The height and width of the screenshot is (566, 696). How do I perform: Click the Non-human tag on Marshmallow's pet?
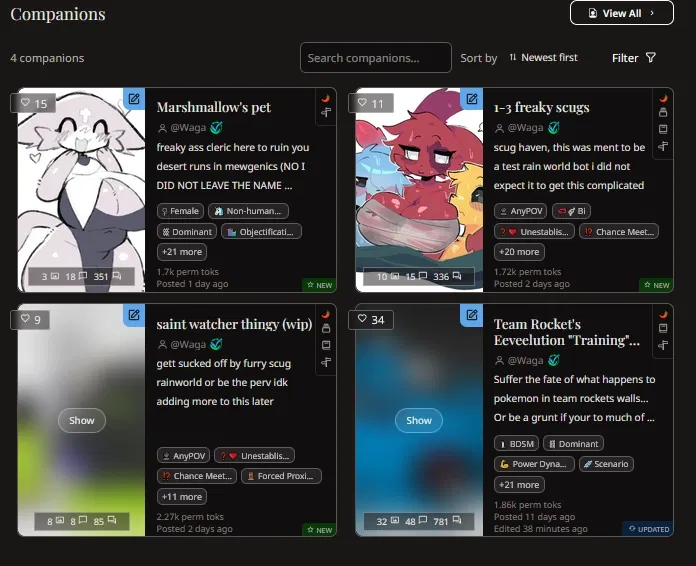(249, 211)
